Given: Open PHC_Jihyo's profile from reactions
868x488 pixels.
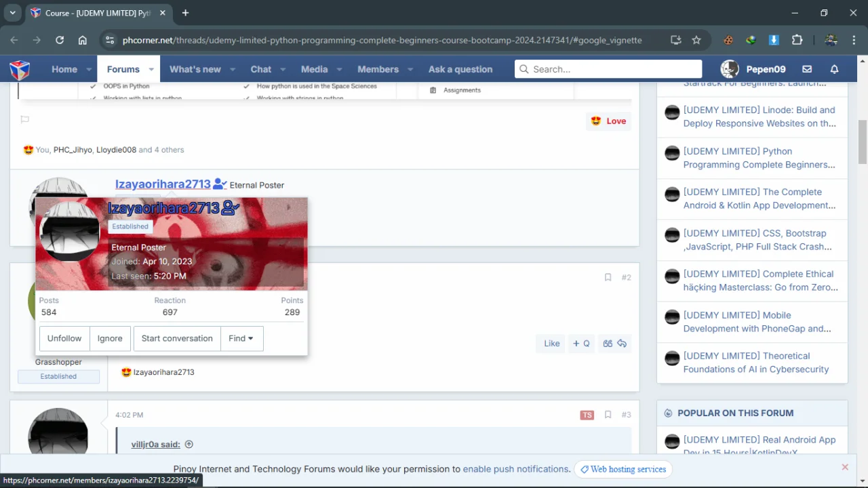Looking at the screenshot, I should click(x=73, y=150).
